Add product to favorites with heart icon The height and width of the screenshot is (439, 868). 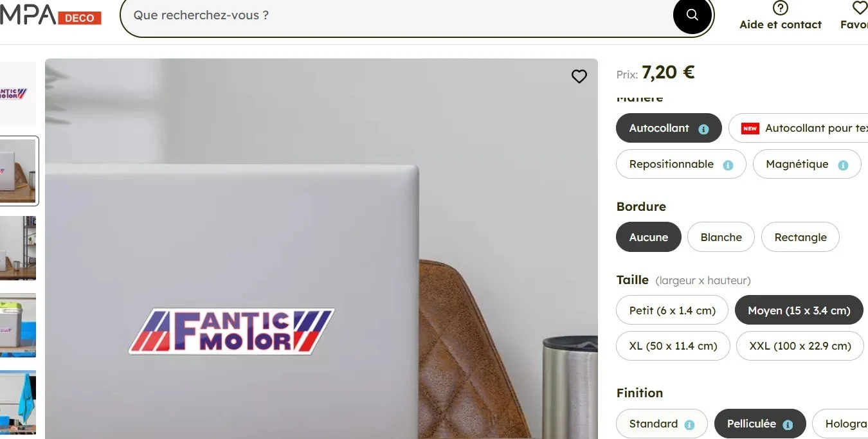(x=579, y=76)
